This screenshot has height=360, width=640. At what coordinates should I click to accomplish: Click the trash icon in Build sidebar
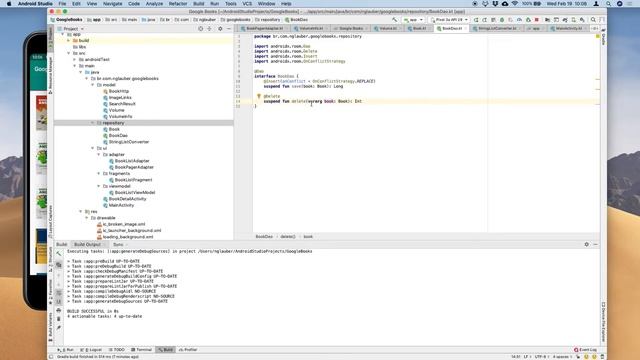point(59,319)
